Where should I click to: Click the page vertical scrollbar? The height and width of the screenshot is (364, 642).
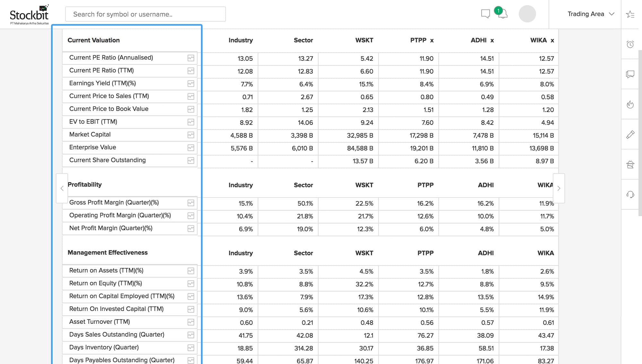(640, 133)
